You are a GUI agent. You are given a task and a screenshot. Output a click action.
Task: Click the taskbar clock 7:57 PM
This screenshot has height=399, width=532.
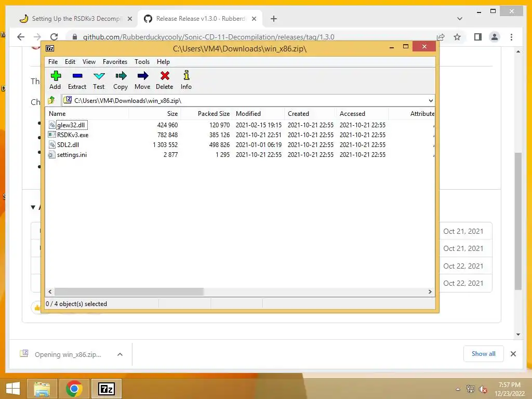(x=509, y=385)
